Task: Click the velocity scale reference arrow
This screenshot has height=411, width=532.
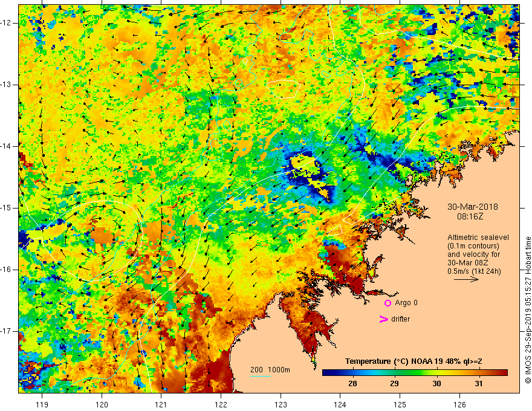Action: (466, 279)
